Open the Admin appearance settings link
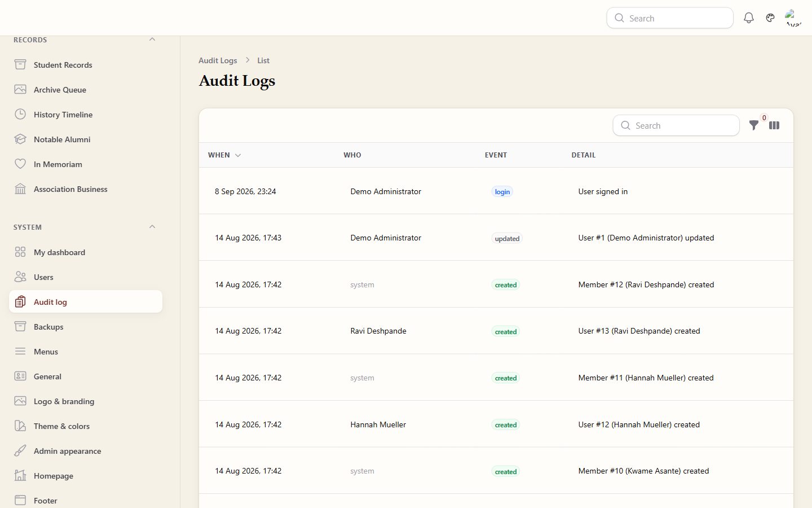This screenshot has height=508, width=812. click(x=86, y=450)
